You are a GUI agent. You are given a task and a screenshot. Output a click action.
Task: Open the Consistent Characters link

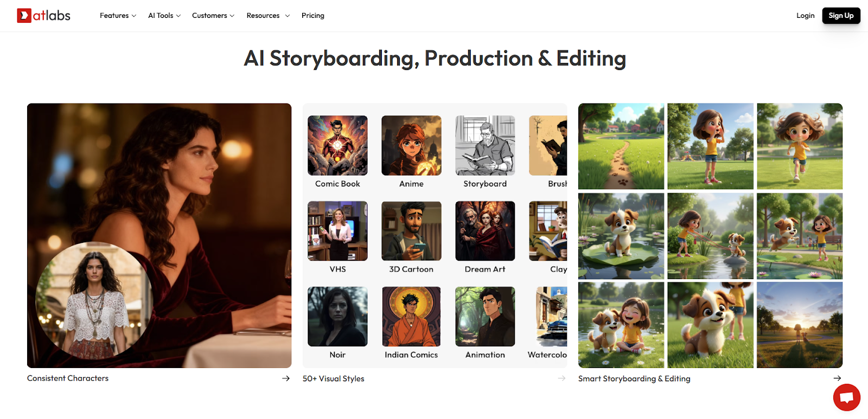click(x=68, y=378)
